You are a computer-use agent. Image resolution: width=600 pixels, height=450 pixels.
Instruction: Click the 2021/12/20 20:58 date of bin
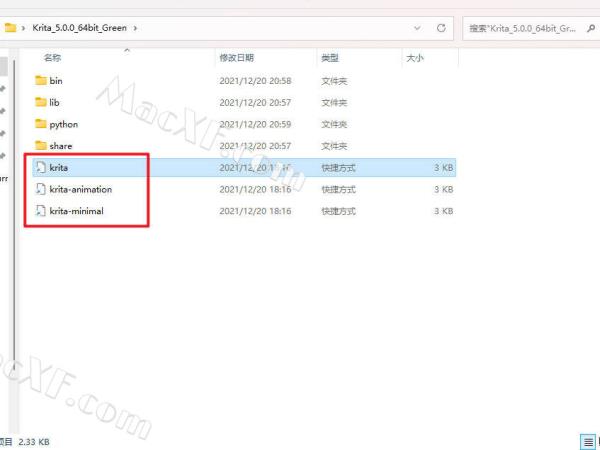255,81
